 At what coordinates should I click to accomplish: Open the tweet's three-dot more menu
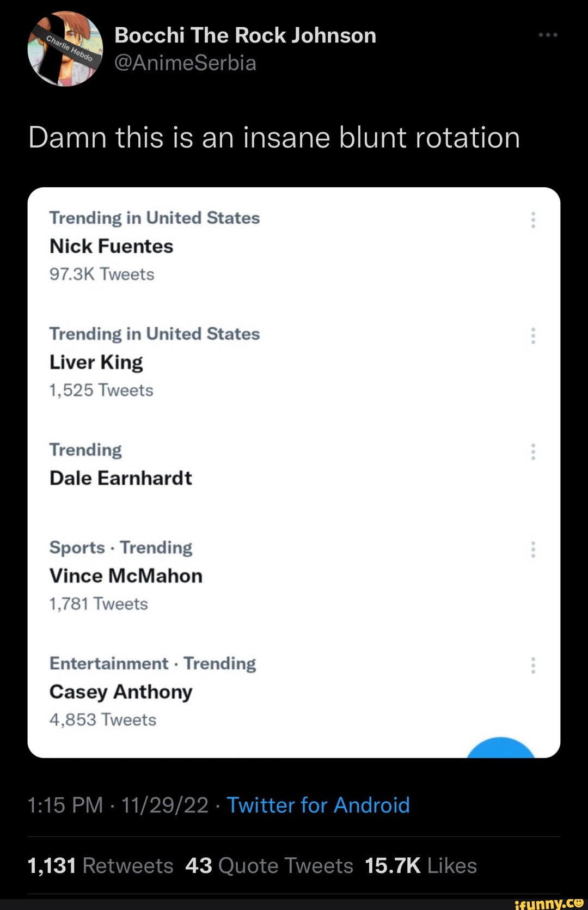pos(548,35)
